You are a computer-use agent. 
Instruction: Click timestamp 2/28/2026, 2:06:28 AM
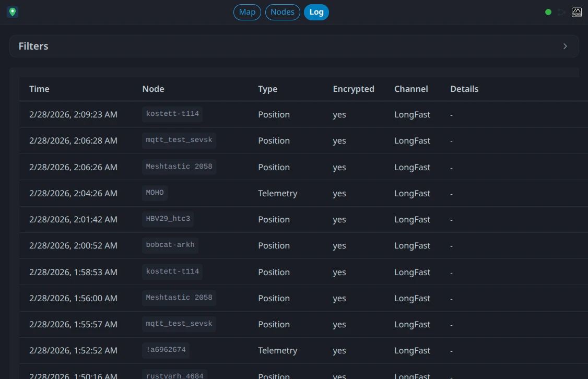tap(73, 140)
